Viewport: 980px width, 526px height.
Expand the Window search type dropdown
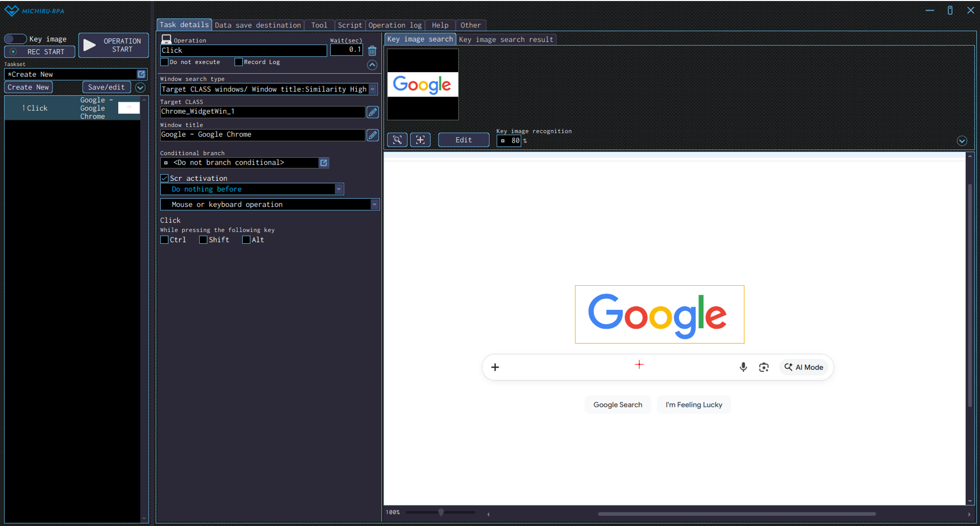coord(372,89)
